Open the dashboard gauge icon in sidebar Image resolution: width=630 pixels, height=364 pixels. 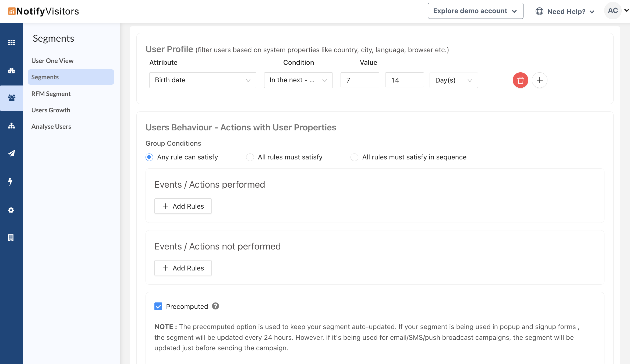coord(11,71)
